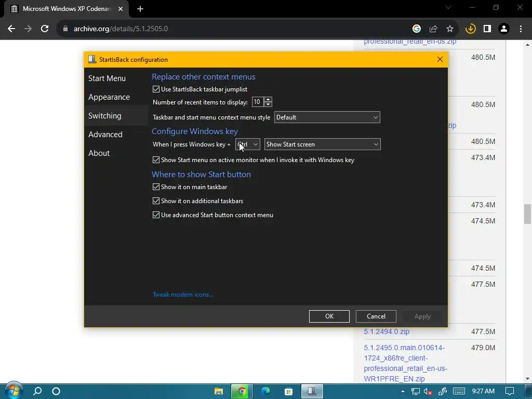
Task: Open the Appearance settings section
Action: point(109,97)
